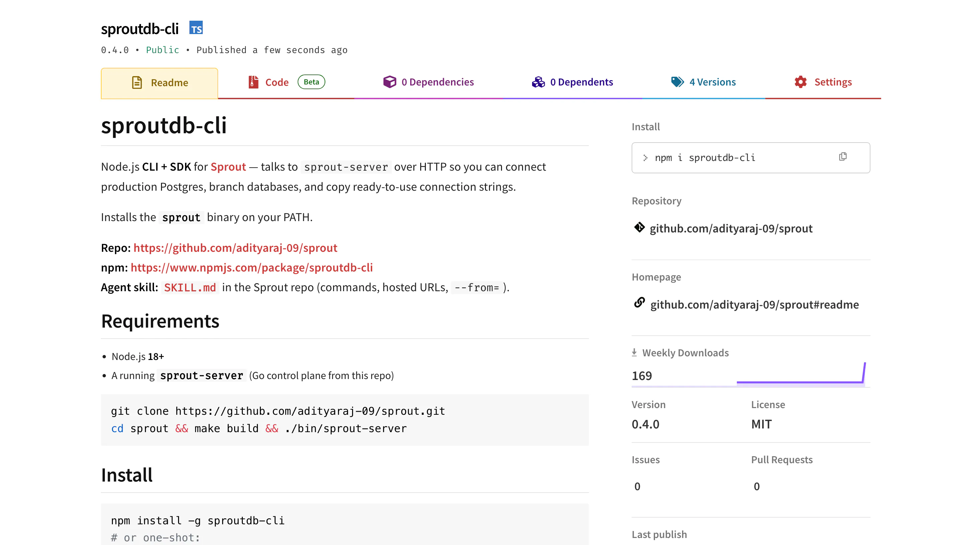Click the Install heading in the readme
The height and width of the screenshot is (545, 980).
127,475
